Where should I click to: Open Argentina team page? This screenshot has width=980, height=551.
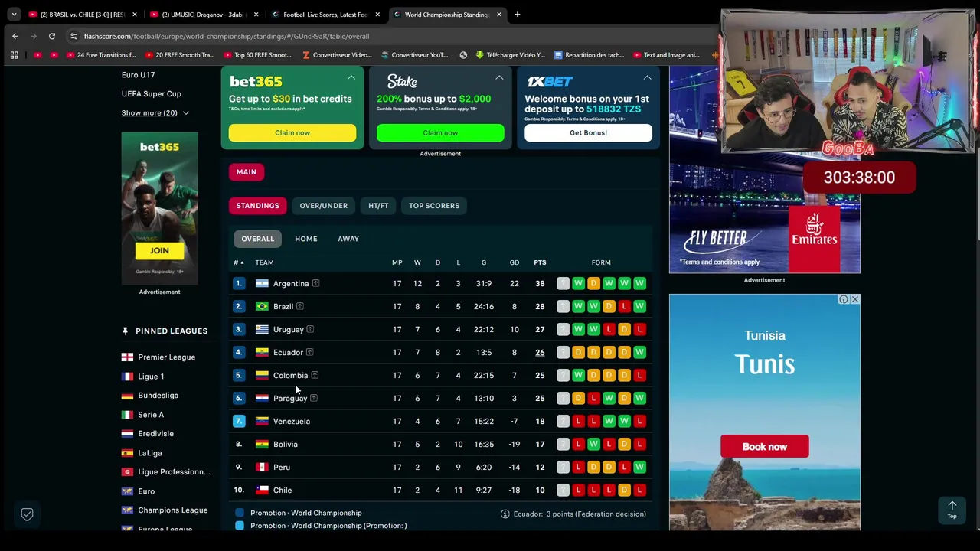pyautogui.click(x=291, y=284)
